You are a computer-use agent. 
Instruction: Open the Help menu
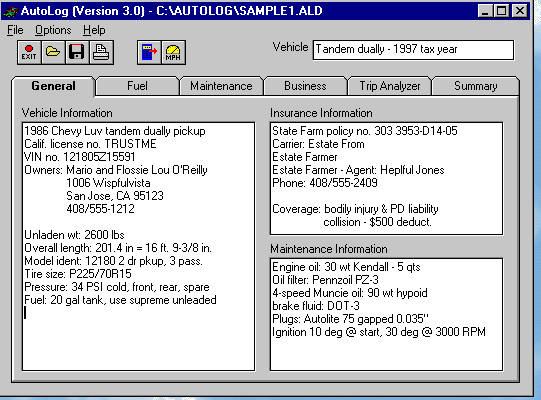[94, 30]
